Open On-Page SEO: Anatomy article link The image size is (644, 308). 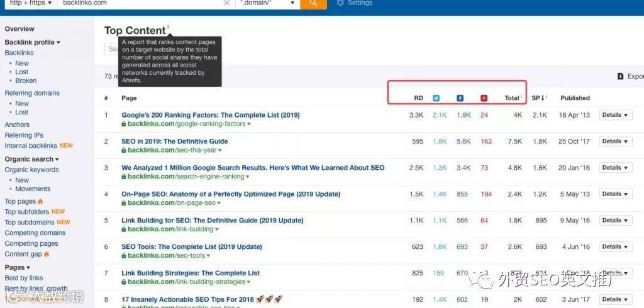[x=231, y=194]
